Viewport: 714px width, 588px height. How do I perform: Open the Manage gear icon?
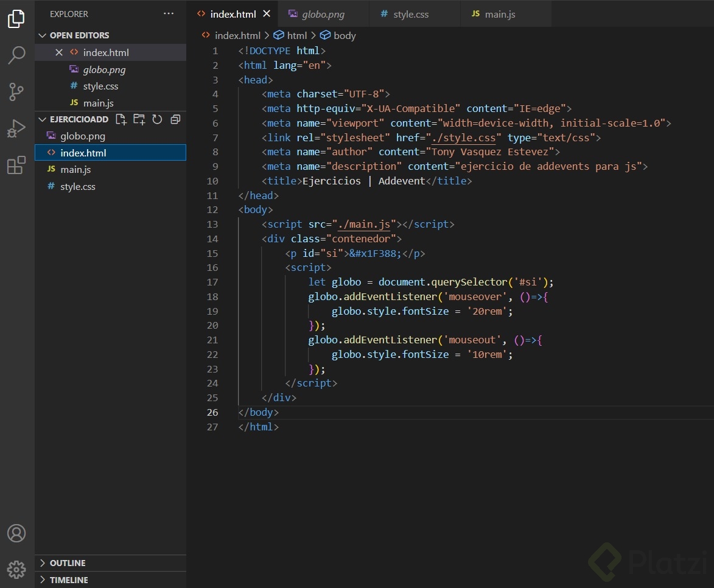(16, 570)
